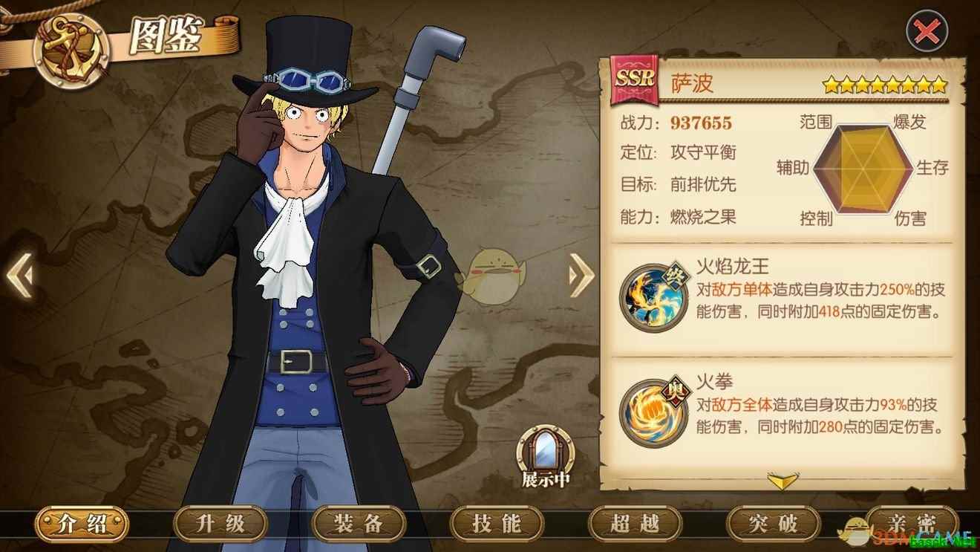This screenshot has width=980, height=552.
Task: Close the 图鉴 screen with red X
Action: pos(927,31)
